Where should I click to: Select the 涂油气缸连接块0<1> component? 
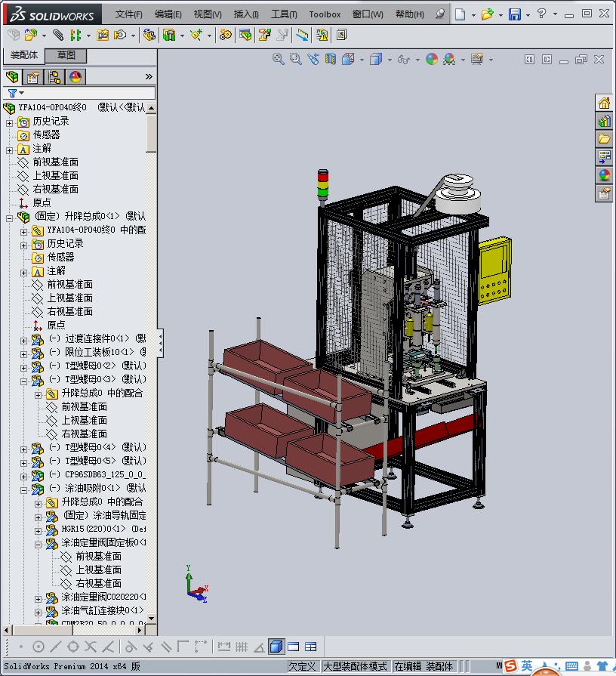(x=103, y=610)
